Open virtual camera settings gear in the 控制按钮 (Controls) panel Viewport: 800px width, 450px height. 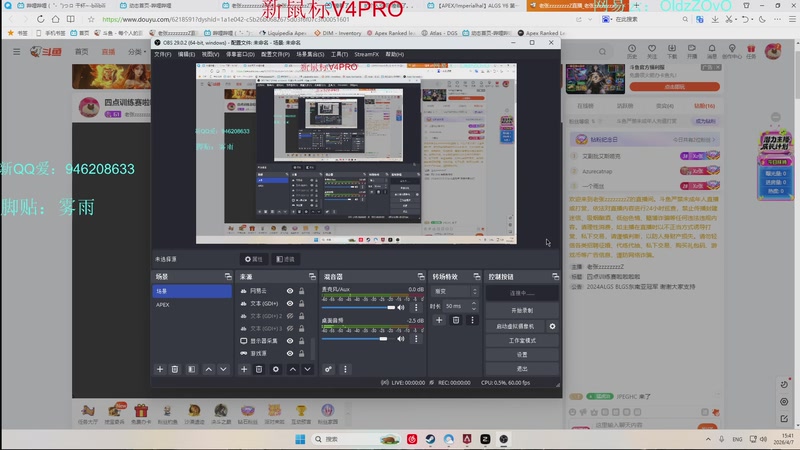(552, 326)
